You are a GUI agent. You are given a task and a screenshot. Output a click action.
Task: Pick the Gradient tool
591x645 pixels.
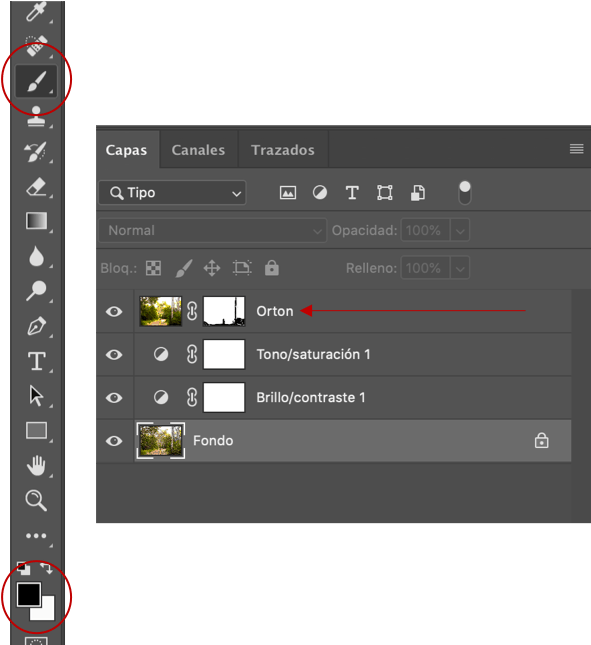36,221
